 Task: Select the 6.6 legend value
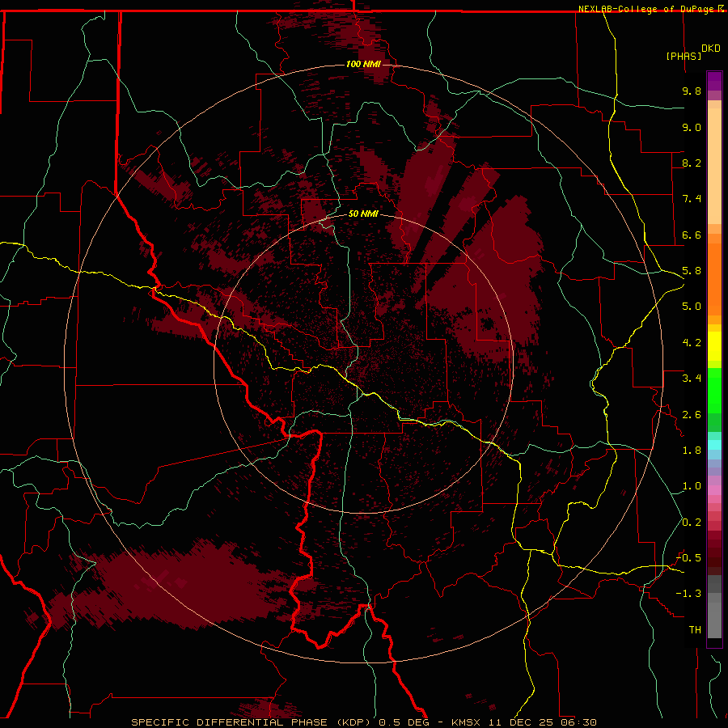[x=692, y=235]
